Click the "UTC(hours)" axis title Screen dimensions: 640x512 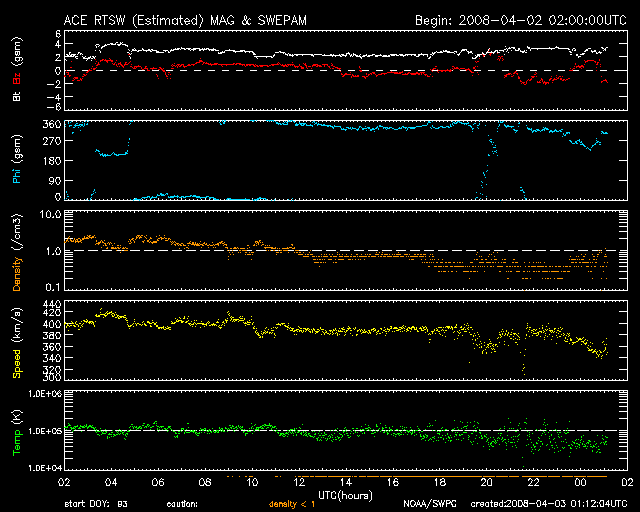(x=345, y=495)
